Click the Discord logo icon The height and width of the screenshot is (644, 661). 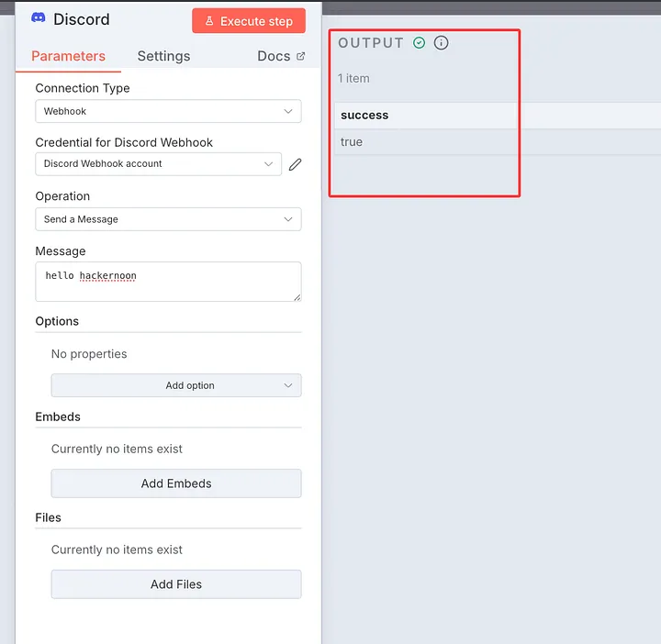tap(39, 18)
